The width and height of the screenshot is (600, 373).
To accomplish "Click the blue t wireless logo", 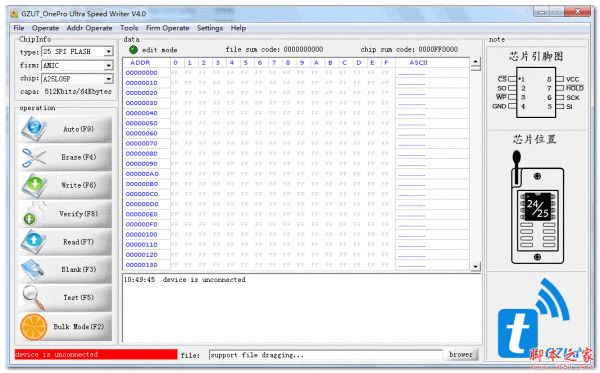I will [533, 318].
